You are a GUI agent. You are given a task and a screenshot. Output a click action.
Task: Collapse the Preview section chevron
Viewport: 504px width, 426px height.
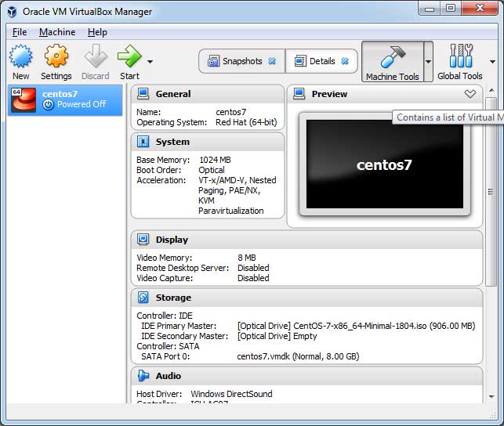pyautogui.click(x=470, y=94)
